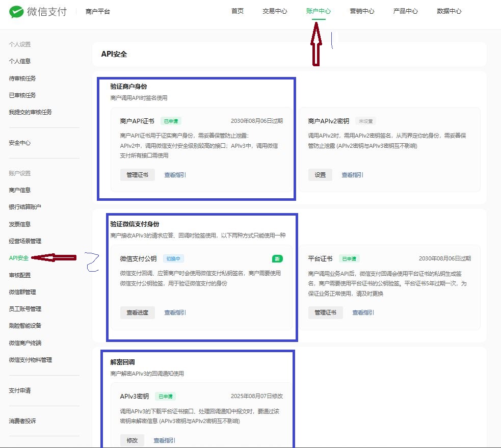
Task: Click the API安全 page title
Action: [114, 54]
